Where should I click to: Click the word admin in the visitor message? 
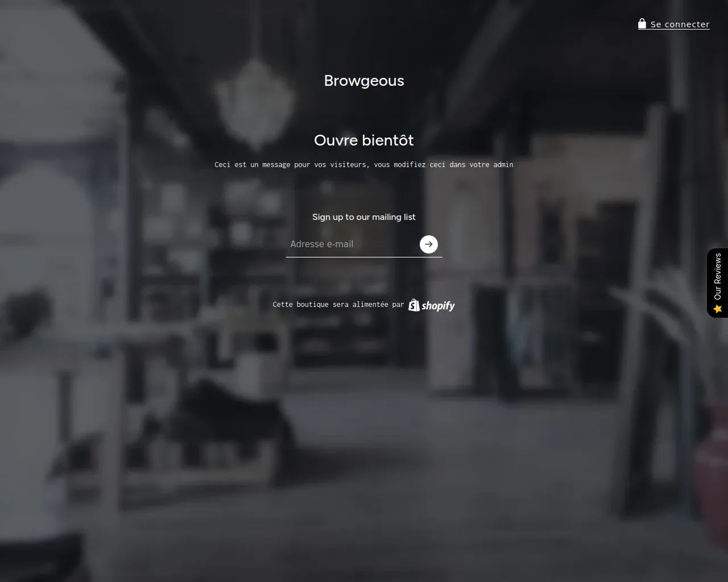[x=503, y=165]
